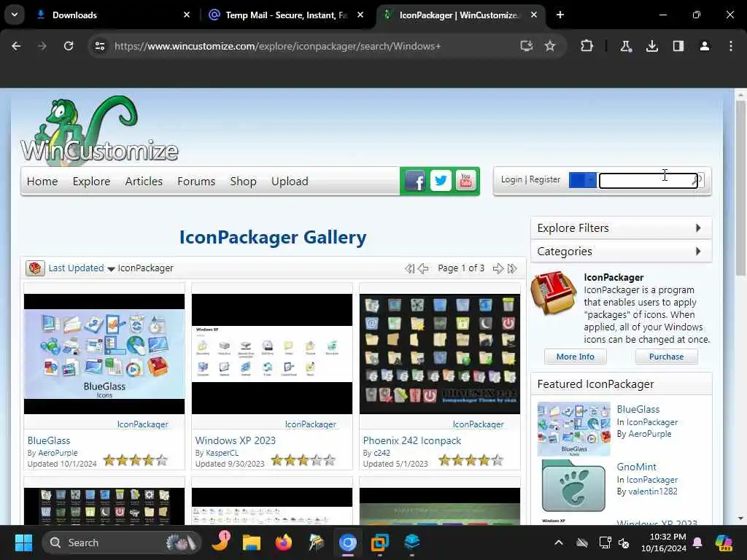This screenshot has height=560, width=747.
Task: Open the Forums menu item
Action: tap(196, 182)
